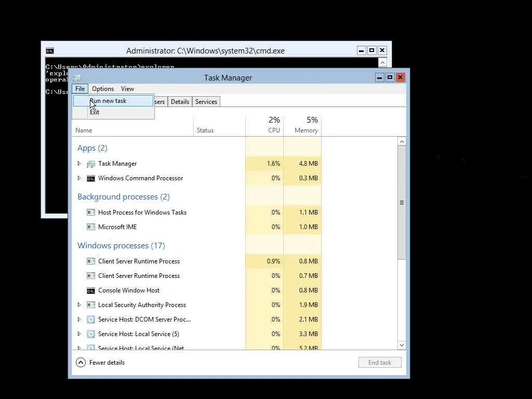Expand Service Host: DCOM Server Process row
Screen dimensions: 532x399
[x=79, y=320]
